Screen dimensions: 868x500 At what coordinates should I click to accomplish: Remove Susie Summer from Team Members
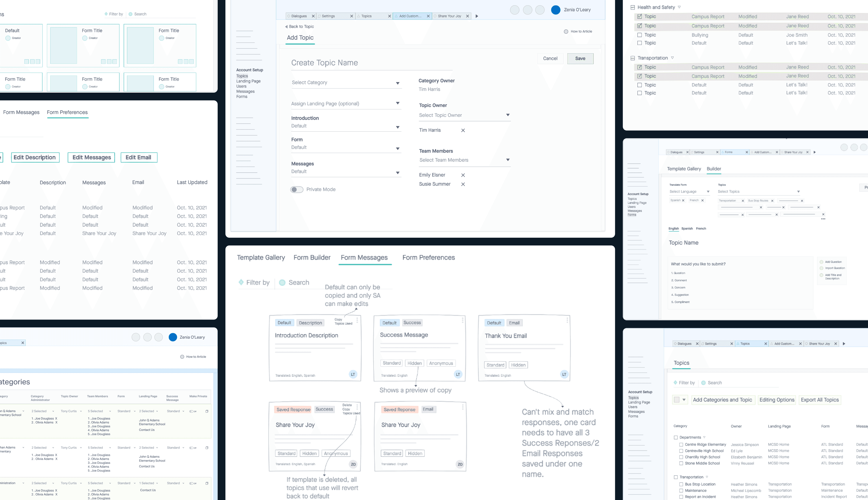[x=463, y=184]
